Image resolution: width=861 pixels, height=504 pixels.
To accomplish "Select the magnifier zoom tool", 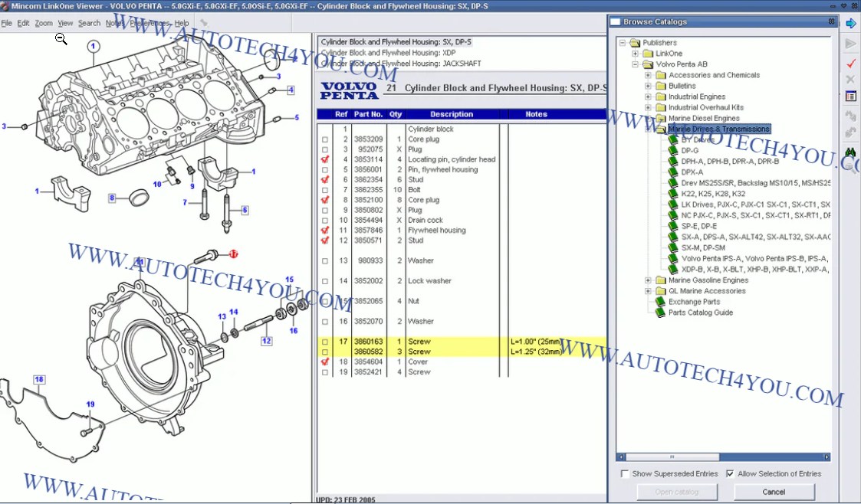I will (61, 39).
